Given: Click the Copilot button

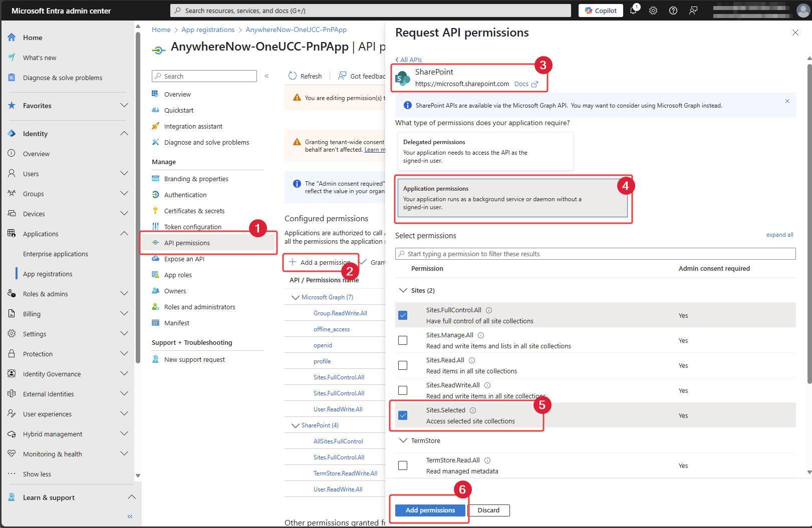Looking at the screenshot, I should pos(601,11).
